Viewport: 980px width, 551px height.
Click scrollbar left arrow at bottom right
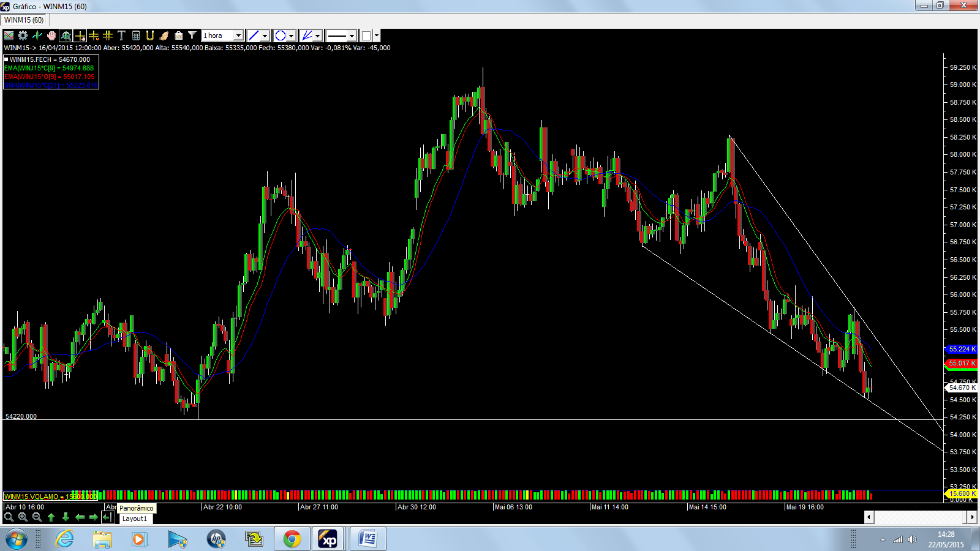869,517
